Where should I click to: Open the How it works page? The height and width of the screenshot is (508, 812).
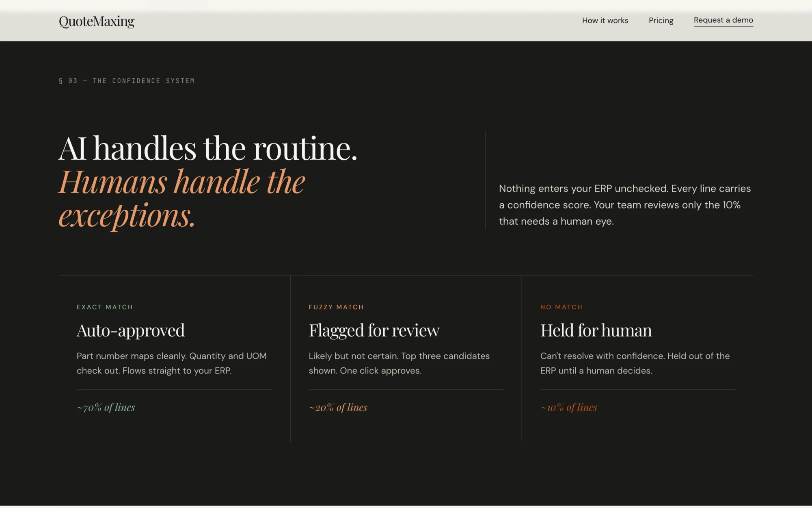(x=605, y=20)
